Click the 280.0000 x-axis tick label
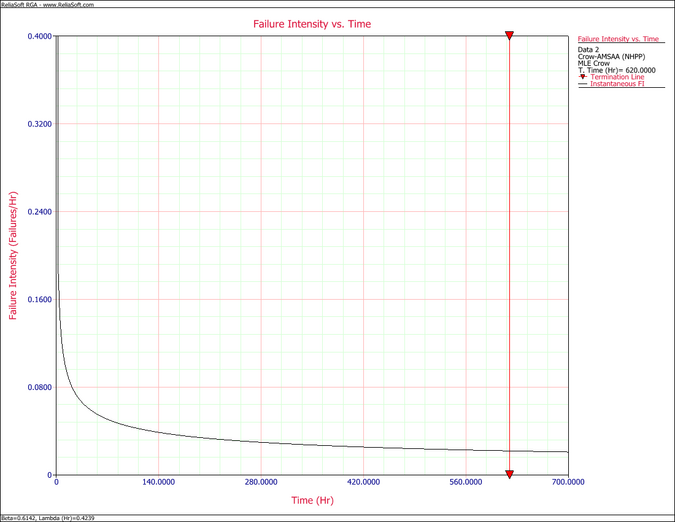675x522 pixels. [260, 482]
